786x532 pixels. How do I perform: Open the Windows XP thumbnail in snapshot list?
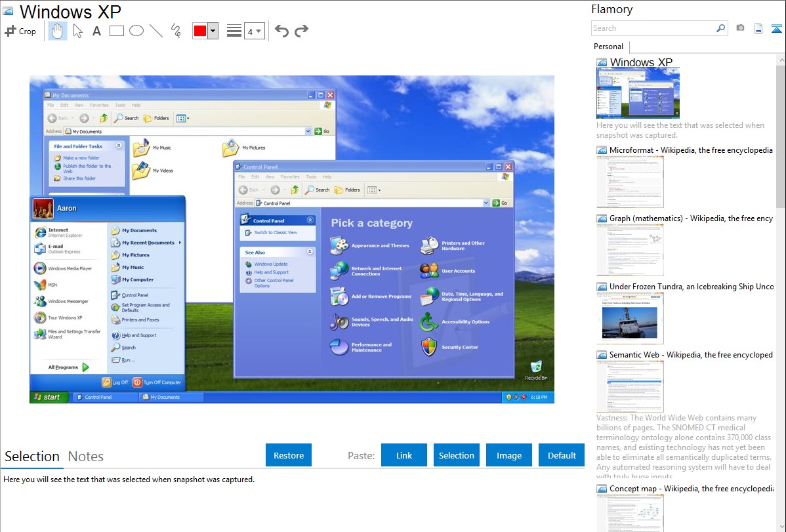(638, 94)
